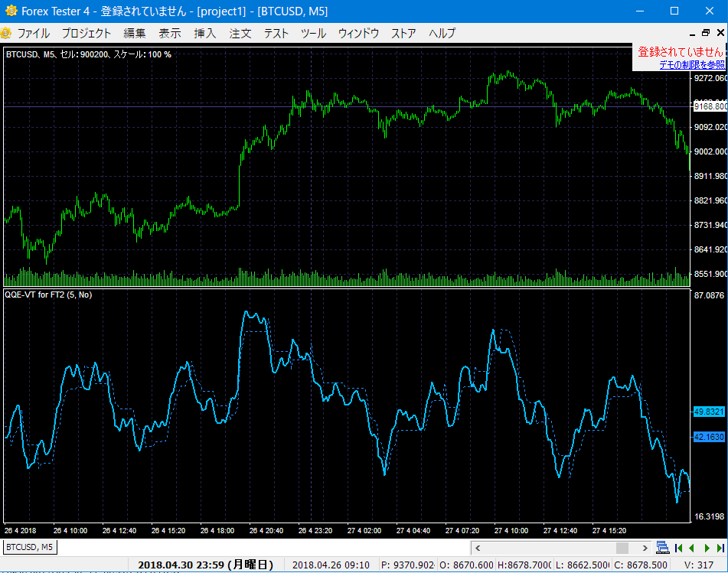Click the 27 4 10:00 time axis label
This screenshot has width=728, height=573.
511,530
